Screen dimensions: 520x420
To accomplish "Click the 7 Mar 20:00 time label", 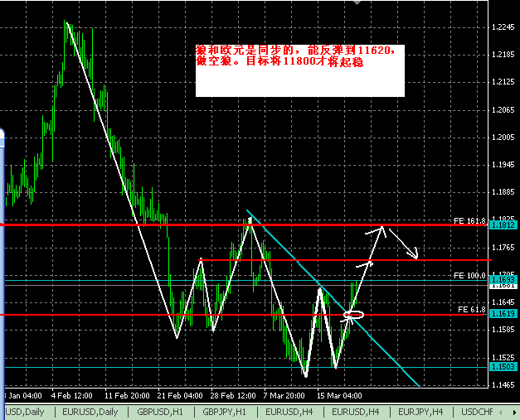I will point(284,395).
